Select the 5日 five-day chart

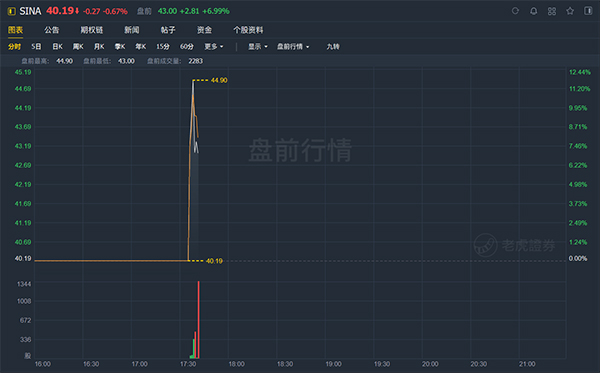pos(36,47)
